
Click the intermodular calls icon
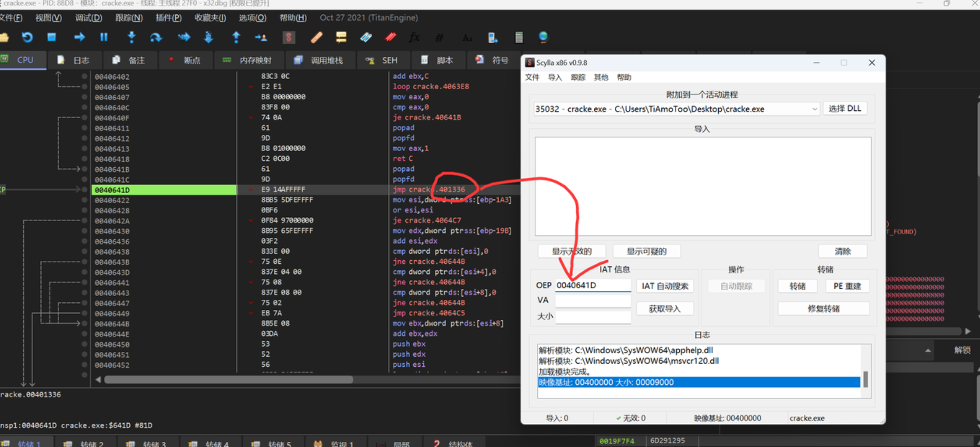coord(492,37)
